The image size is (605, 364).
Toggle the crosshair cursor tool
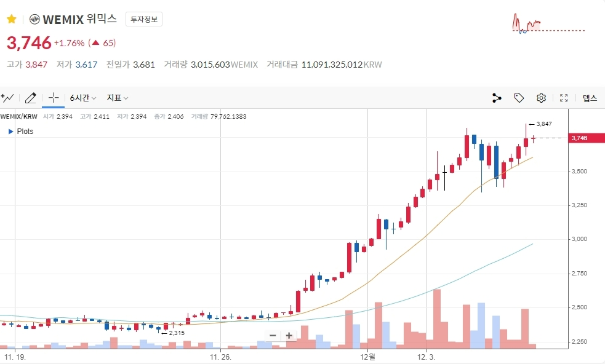pyautogui.click(x=54, y=98)
